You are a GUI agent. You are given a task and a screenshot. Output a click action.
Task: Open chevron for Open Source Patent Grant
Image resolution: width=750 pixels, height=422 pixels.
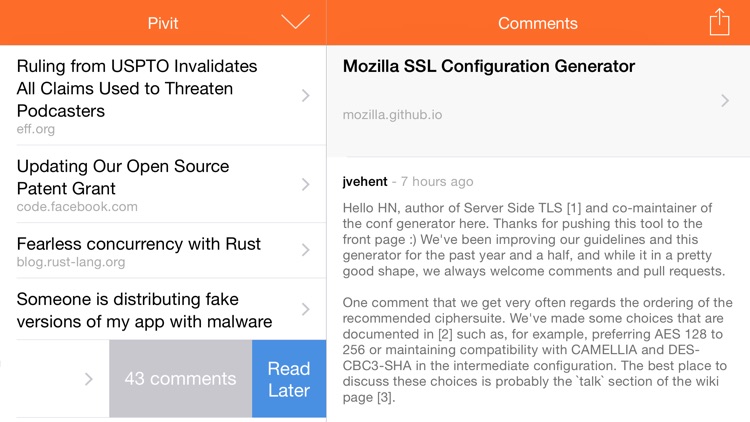coord(305,185)
